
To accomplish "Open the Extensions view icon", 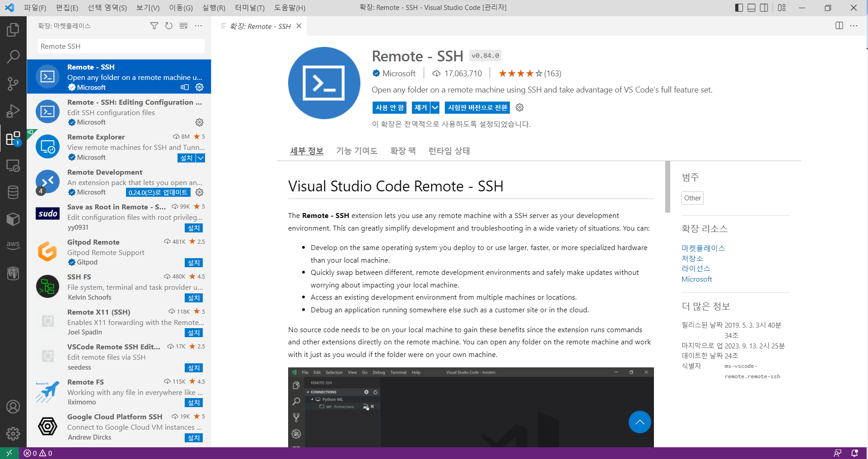I will click(x=13, y=138).
